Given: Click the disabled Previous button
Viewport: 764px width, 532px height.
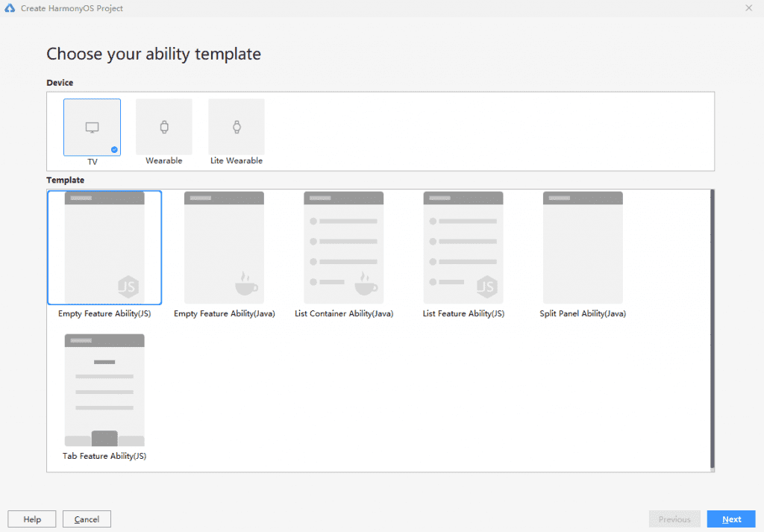Looking at the screenshot, I should (674, 519).
